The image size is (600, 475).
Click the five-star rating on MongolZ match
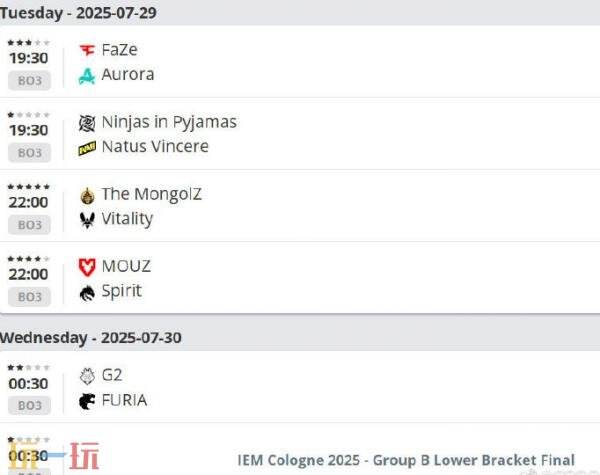pos(29,187)
